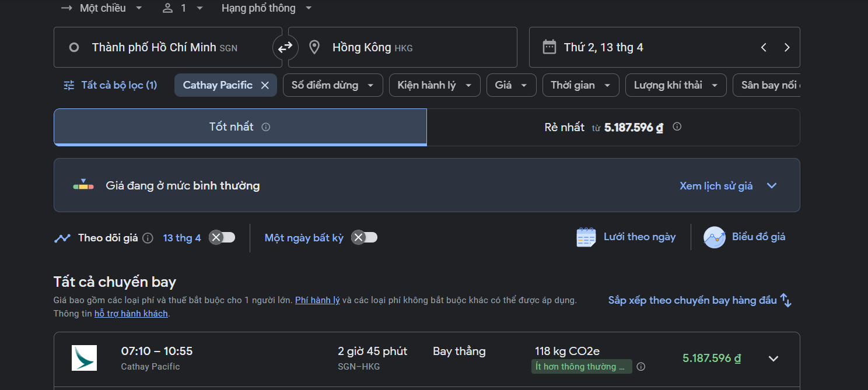Go to the previous departure date

click(x=764, y=47)
